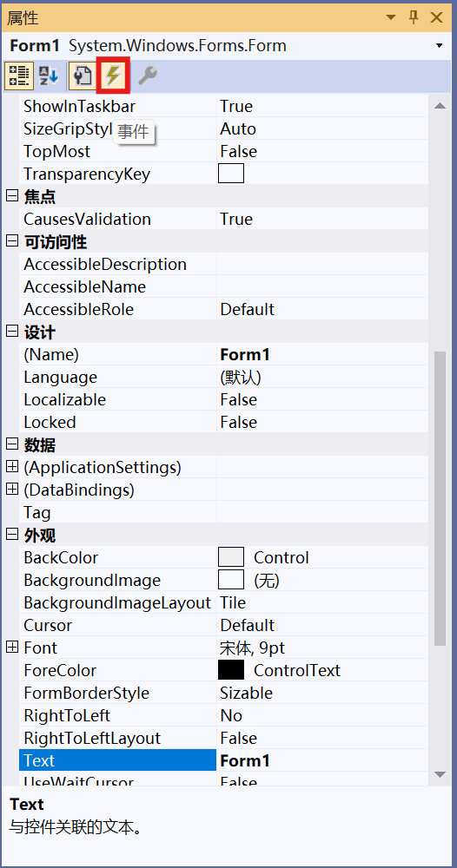Click the BackColor Control color swatch
Image resolution: width=457 pixels, height=868 pixels.
point(231,557)
